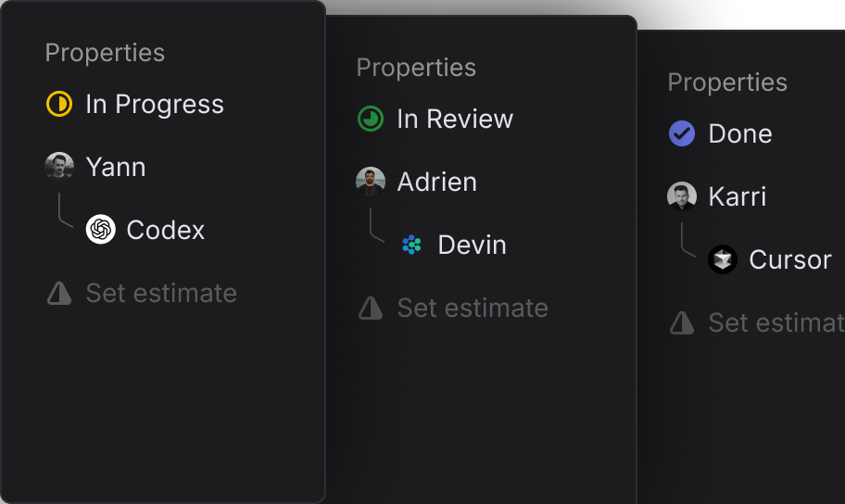Image resolution: width=845 pixels, height=504 pixels.
Task: Choose the Devin agent label
Action: coord(473,245)
